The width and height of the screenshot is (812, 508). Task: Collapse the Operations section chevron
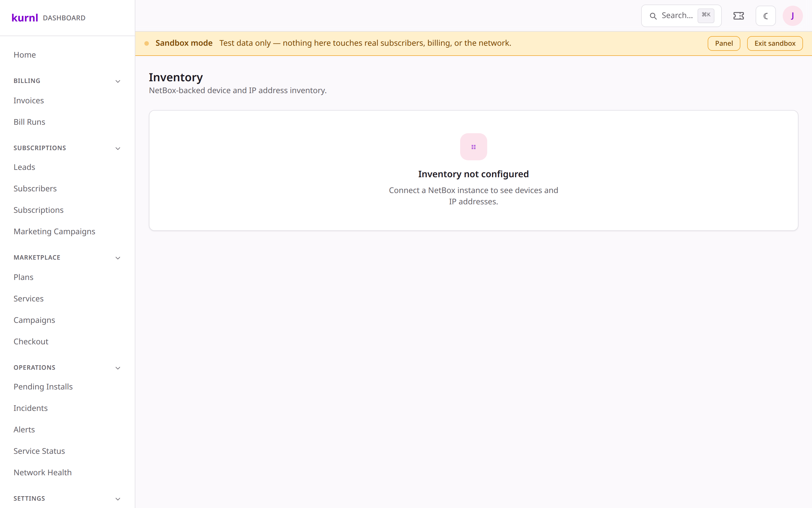pyautogui.click(x=118, y=368)
